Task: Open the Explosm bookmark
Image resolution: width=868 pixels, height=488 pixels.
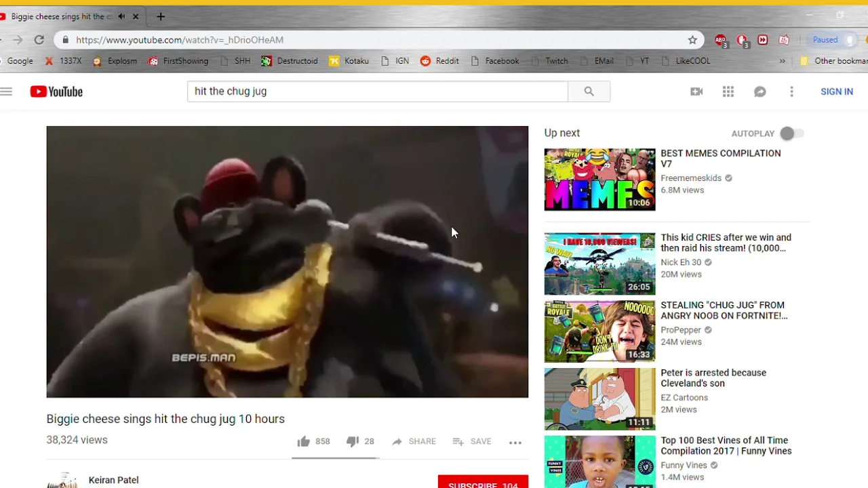Action: tap(115, 61)
